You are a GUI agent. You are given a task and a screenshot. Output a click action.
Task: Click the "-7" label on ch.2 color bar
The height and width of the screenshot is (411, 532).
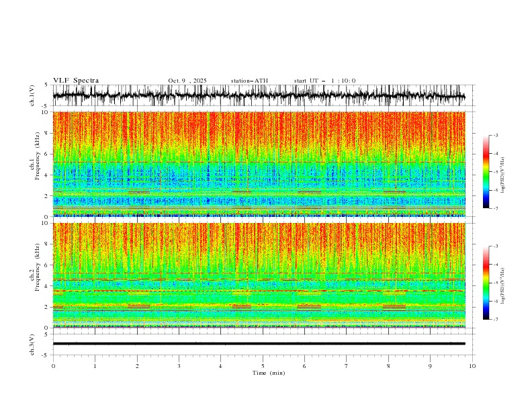[x=496, y=319]
